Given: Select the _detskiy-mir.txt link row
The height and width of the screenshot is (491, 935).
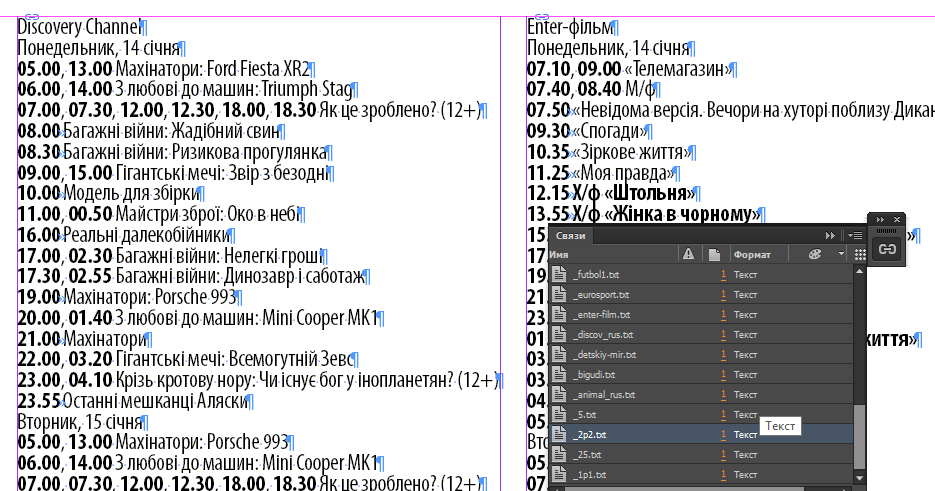Looking at the screenshot, I should click(701, 354).
